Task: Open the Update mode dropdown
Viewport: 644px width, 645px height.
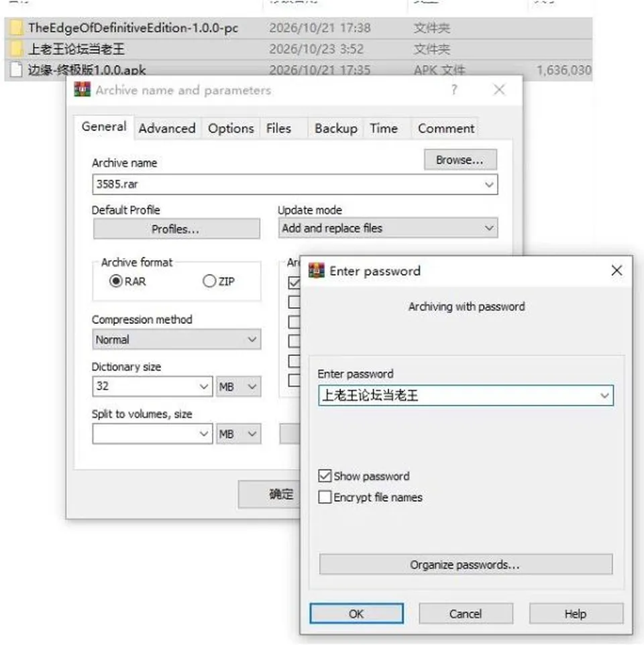Action: point(489,229)
